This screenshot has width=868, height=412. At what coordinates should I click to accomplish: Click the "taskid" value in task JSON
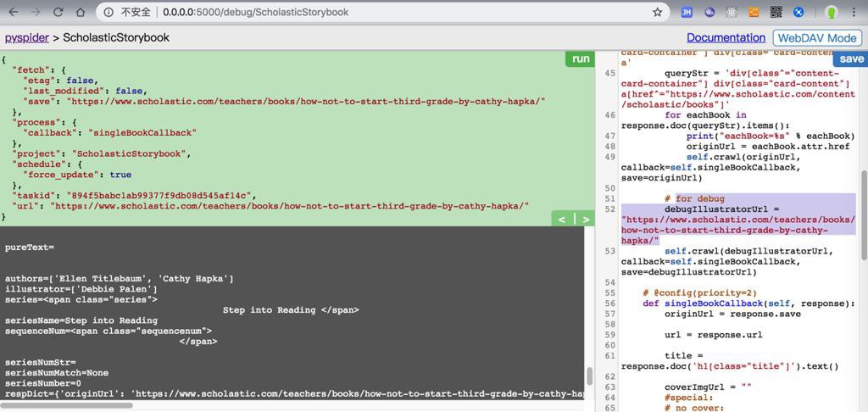(x=160, y=195)
